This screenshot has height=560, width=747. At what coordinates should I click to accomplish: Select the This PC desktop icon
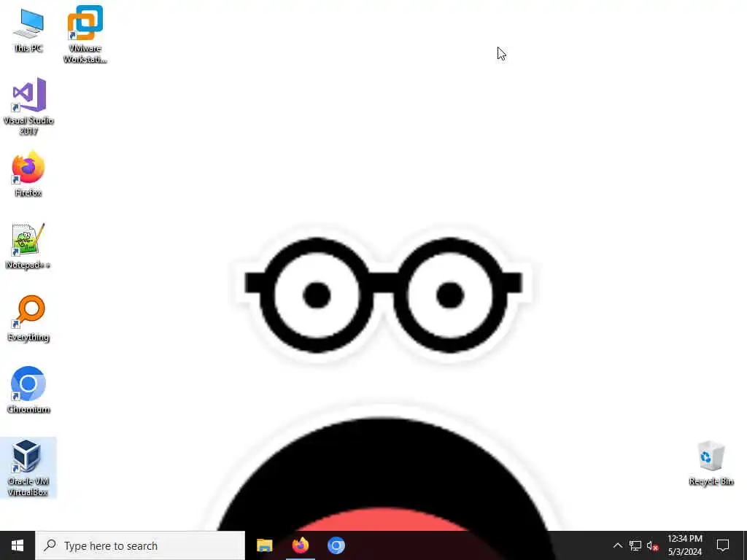(x=28, y=30)
